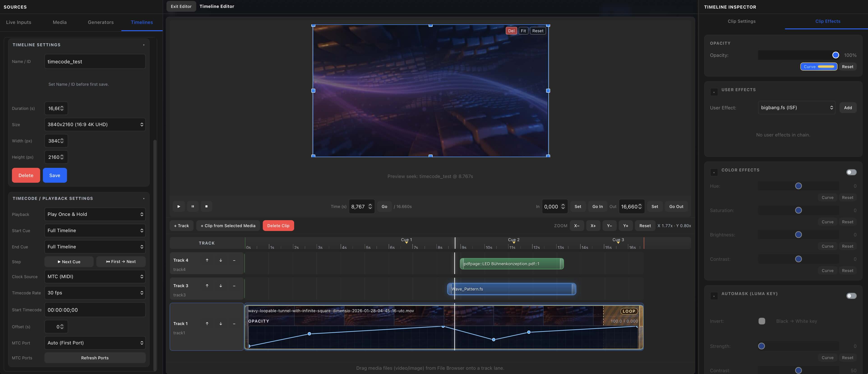
Task: Move Track 3 down using its arrow icon
Action: click(221, 285)
